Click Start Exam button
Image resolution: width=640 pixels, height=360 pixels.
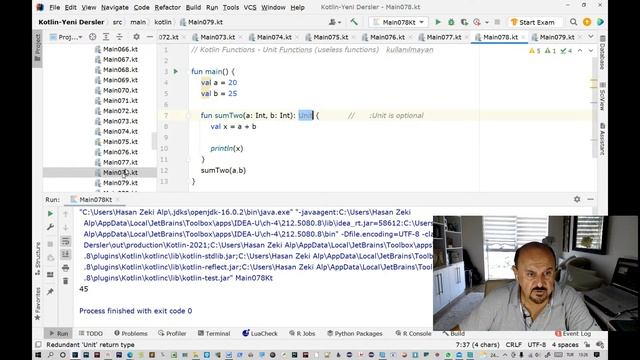click(x=533, y=22)
